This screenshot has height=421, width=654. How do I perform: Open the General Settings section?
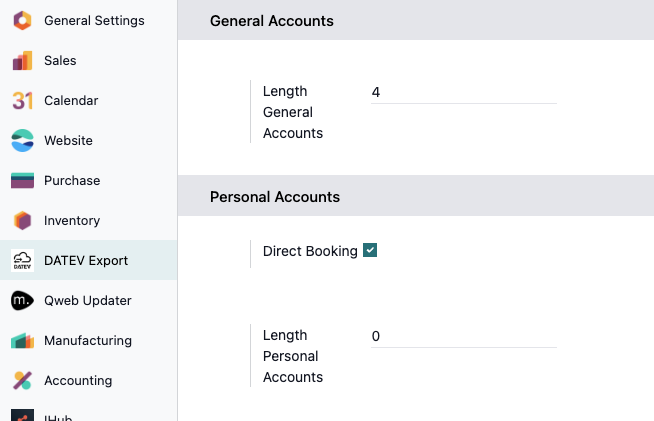point(89,20)
